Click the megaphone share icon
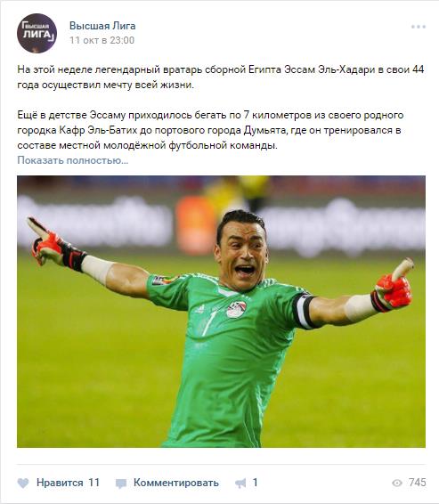439x504 pixels. (x=240, y=483)
